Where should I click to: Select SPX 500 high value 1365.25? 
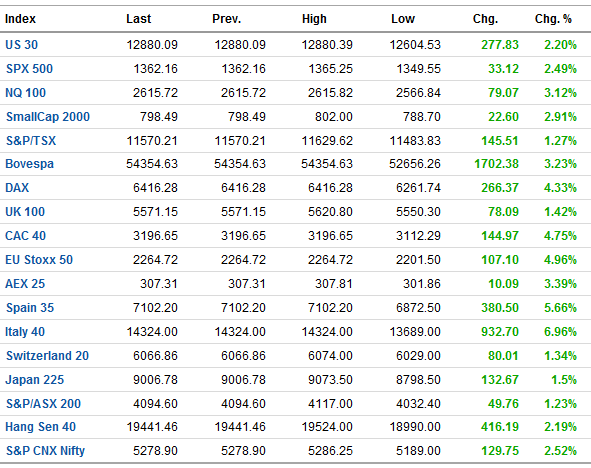(x=330, y=69)
